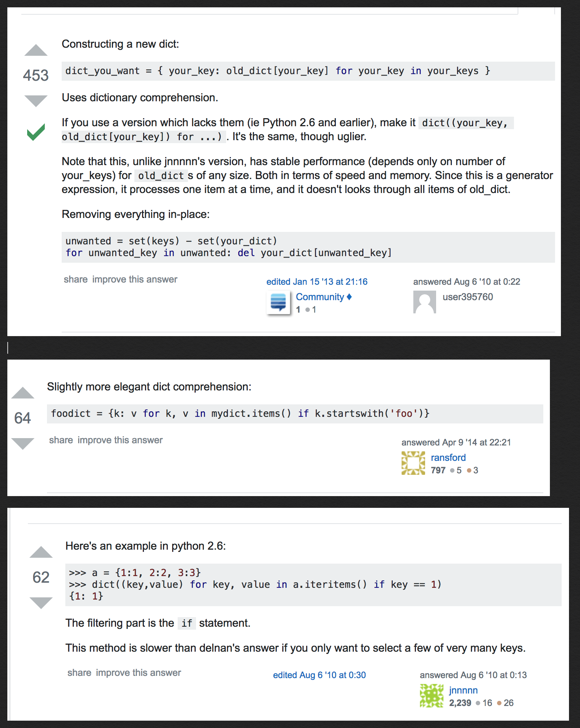Visit the ransford profile link
The image size is (580, 728).
click(x=448, y=458)
